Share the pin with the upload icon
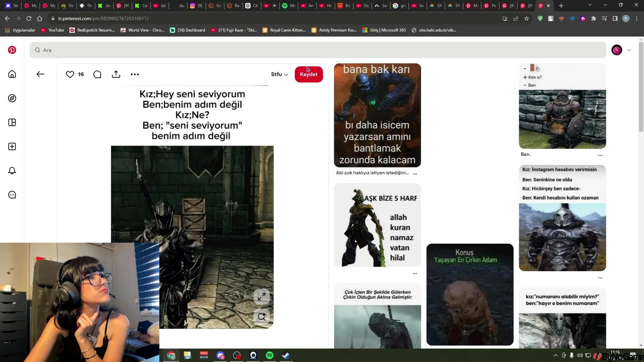 click(116, 74)
